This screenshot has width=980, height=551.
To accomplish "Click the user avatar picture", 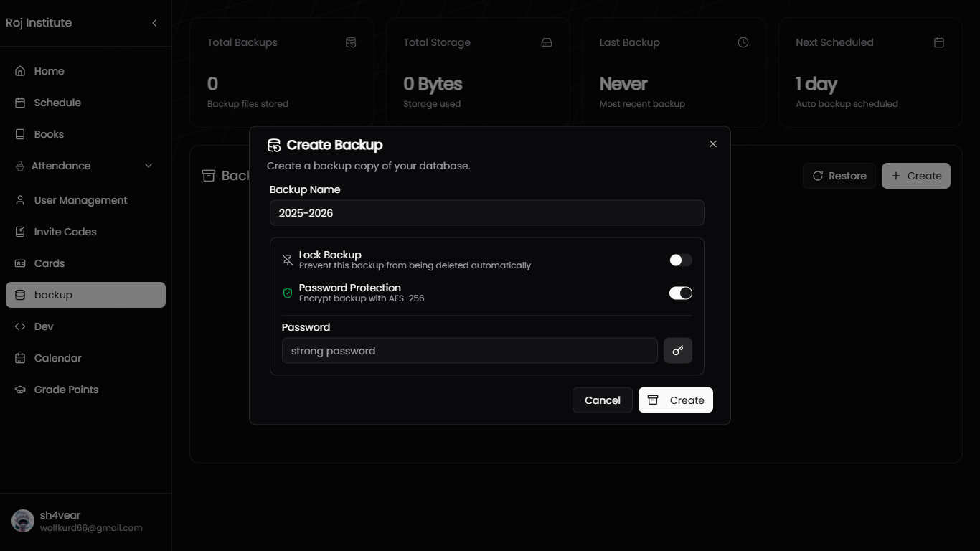I will [x=23, y=522].
